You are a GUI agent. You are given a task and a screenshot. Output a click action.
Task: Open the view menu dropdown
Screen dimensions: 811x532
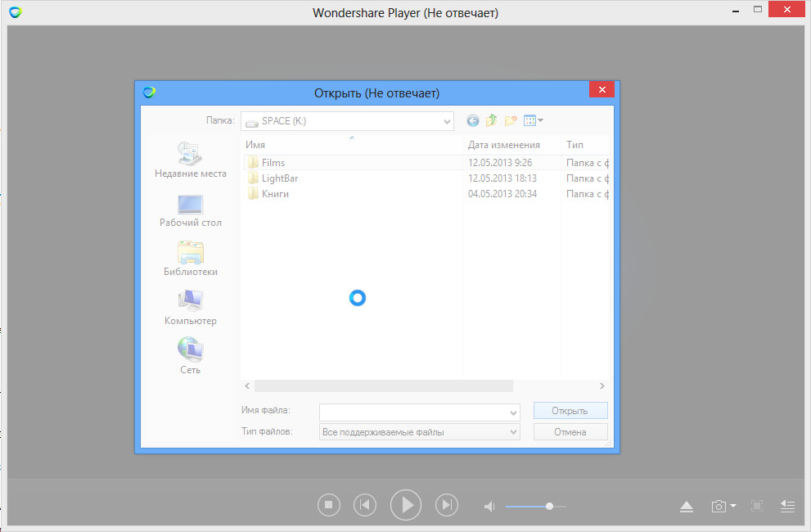[x=534, y=121]
